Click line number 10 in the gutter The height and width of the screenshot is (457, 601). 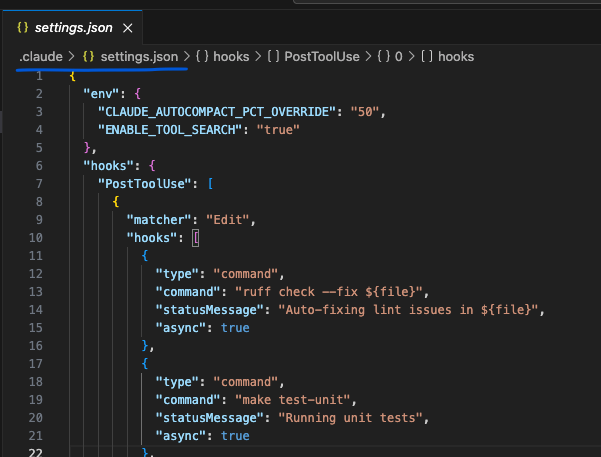tap(36, 238)
